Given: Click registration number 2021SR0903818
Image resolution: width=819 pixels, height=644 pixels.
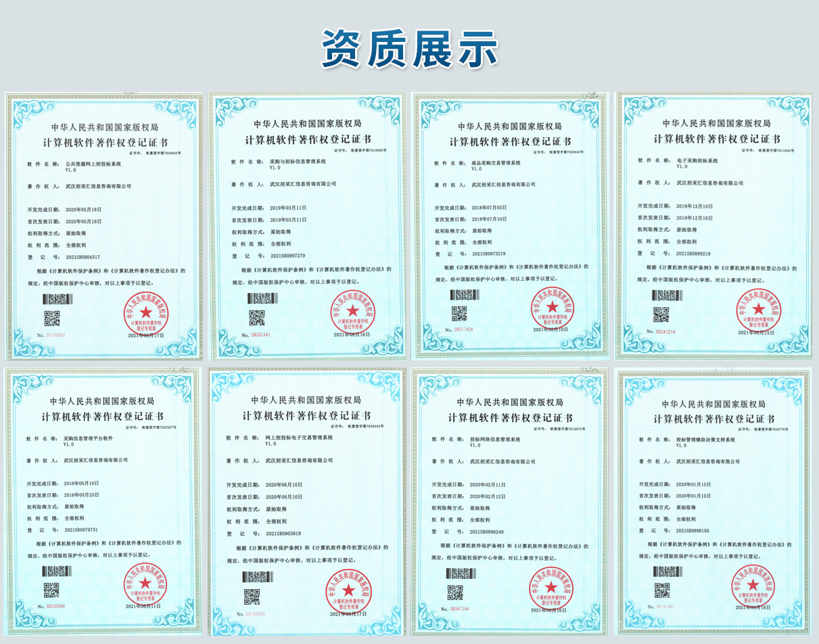Looking at the screenshot, I should 283,534.
